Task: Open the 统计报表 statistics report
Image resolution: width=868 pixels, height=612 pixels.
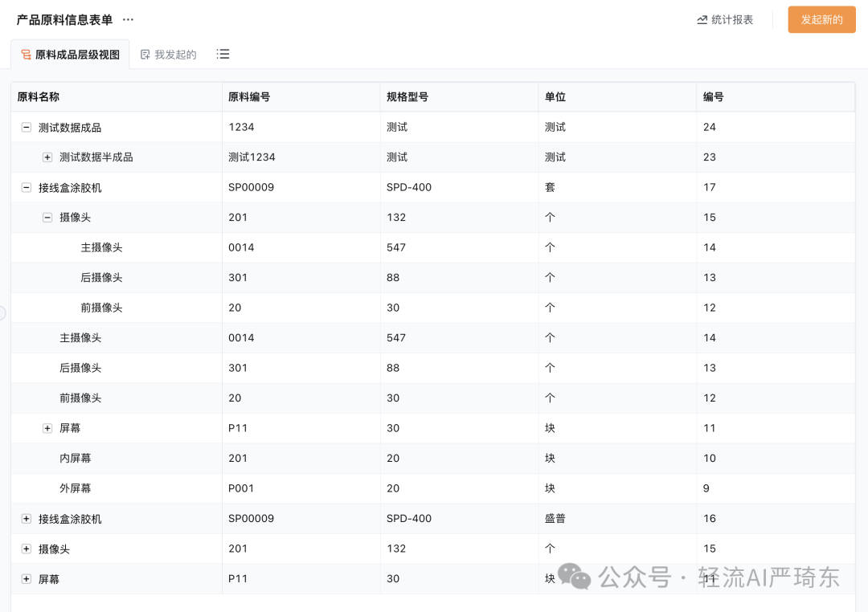Action: (725, 20)
